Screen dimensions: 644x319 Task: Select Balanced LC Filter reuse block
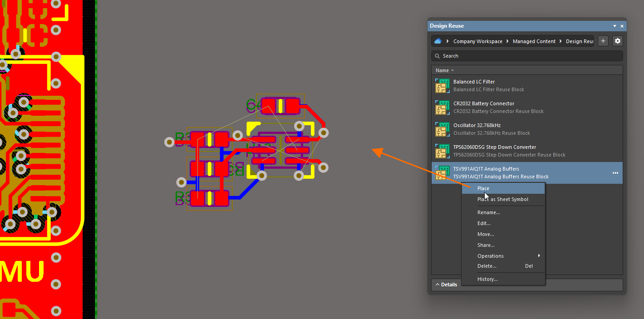tap(527, 86)
